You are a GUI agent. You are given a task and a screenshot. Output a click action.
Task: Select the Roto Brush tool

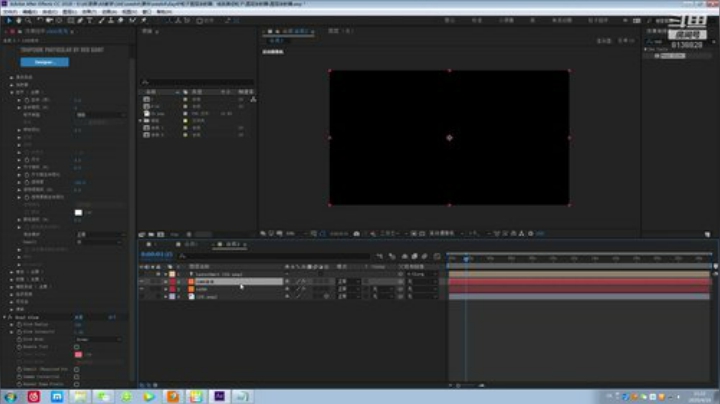tap(132, 21)
